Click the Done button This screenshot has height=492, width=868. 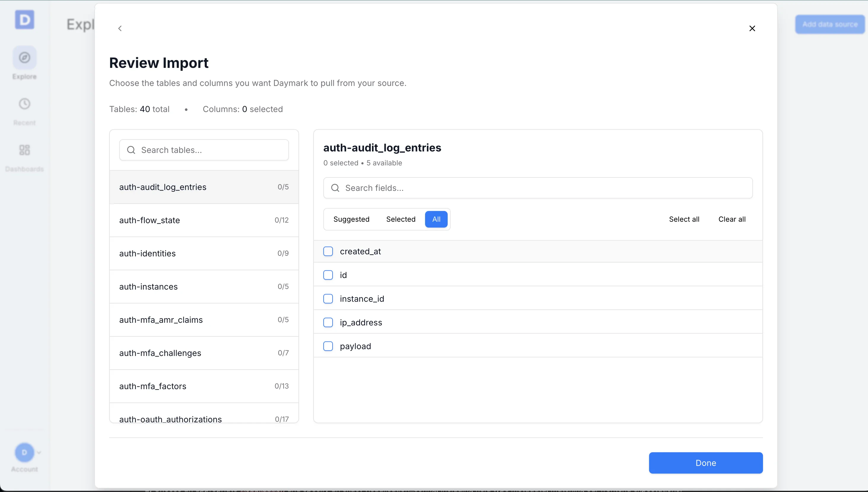pos(705,463)
